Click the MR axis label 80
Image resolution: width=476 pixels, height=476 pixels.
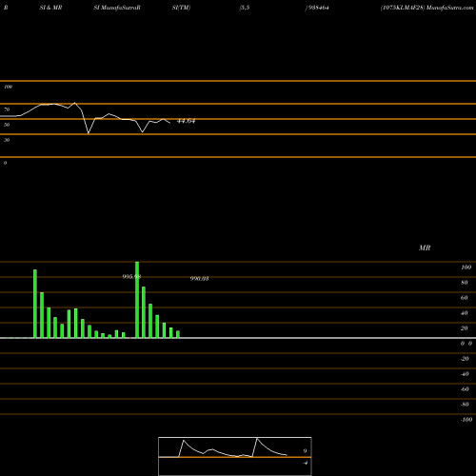465,283
